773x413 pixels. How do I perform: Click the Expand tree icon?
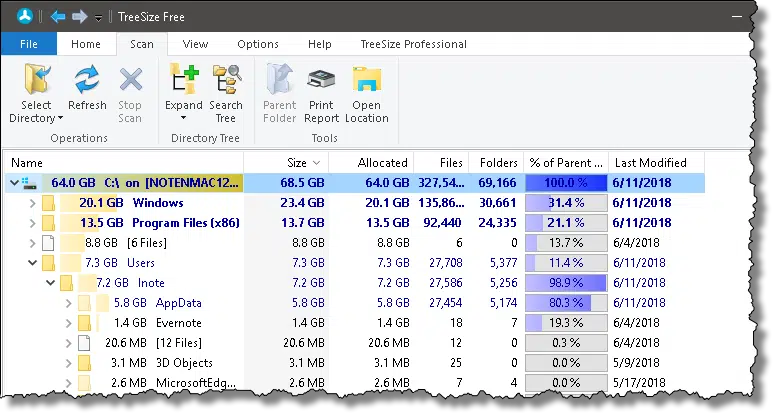[x=184, y=79]
